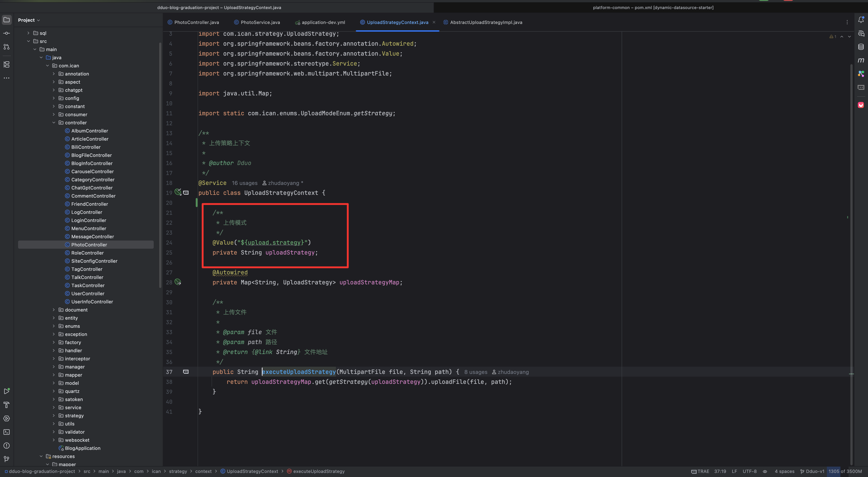Screen dimensions: 868x477
Task: Expand the service package folder
Action: click(x=54, y=408)
